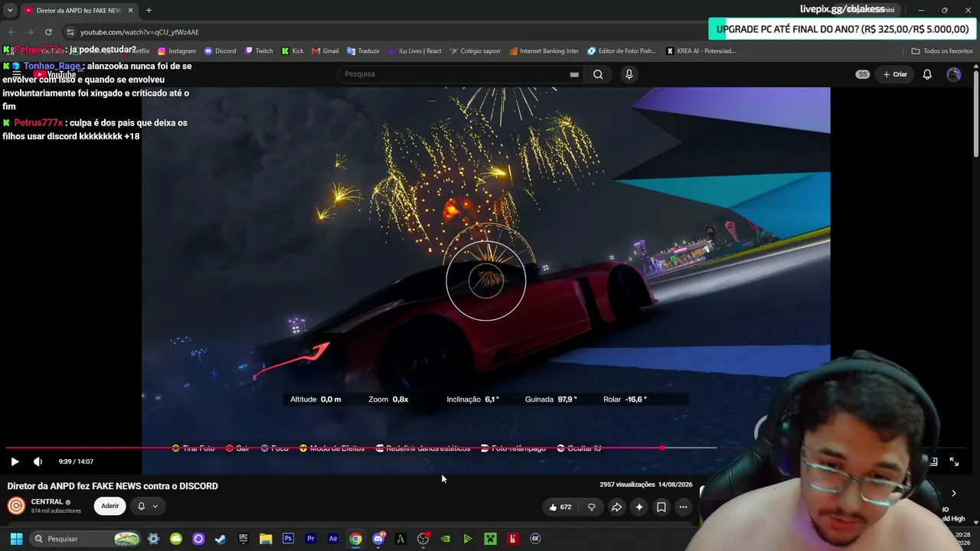
Task: Switch to Google Chrome in the taskbar
Action: 355,539
